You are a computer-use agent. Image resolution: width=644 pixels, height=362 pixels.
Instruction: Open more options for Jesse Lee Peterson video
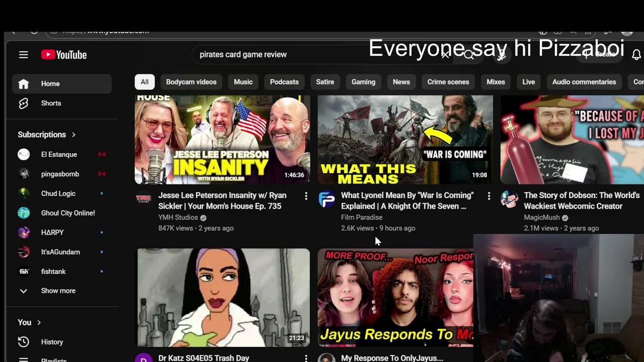306,196
